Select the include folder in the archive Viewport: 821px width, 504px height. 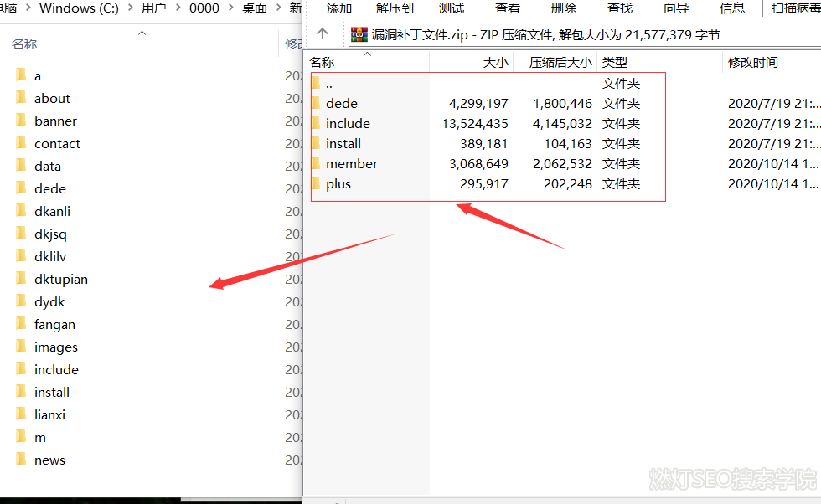348,123
